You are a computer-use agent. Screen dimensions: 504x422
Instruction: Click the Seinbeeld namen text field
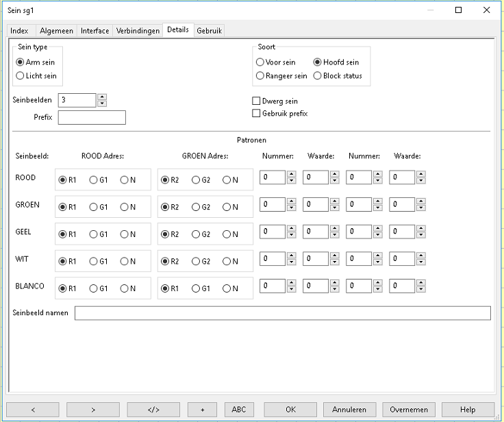tap(282, 313)
